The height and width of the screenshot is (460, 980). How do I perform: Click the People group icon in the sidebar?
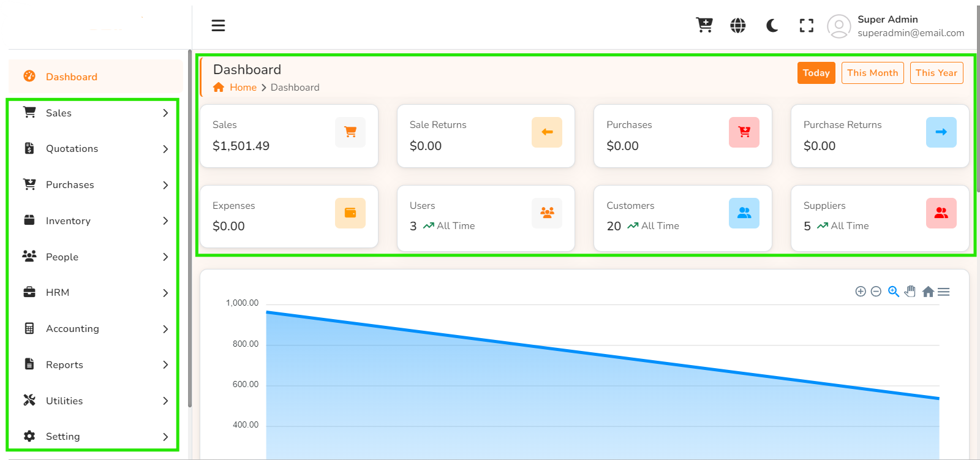coord(29,256)
